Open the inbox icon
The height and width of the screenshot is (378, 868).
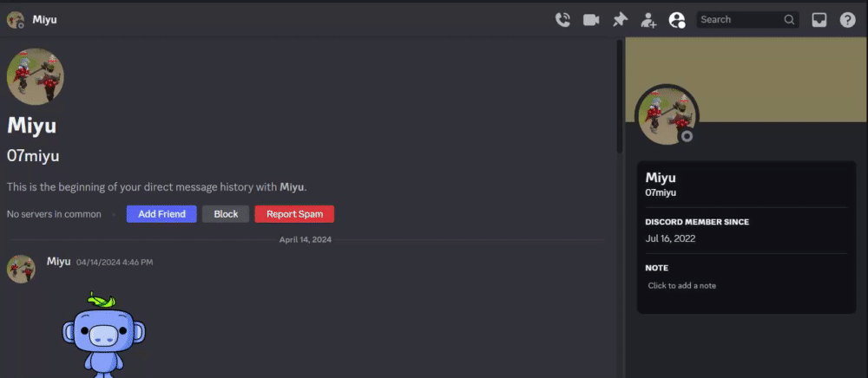click(x=819, y=20)
